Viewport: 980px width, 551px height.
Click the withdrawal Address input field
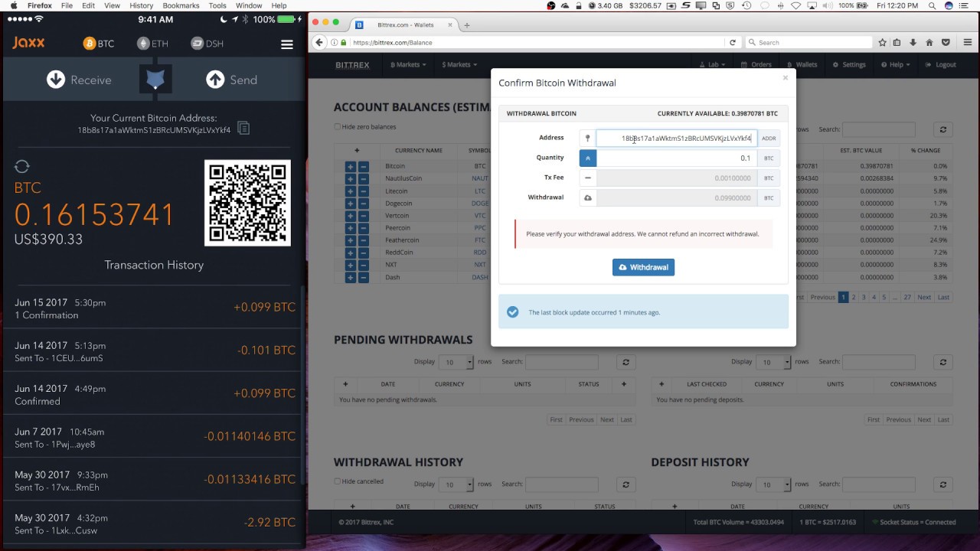[x=677, y=138]
